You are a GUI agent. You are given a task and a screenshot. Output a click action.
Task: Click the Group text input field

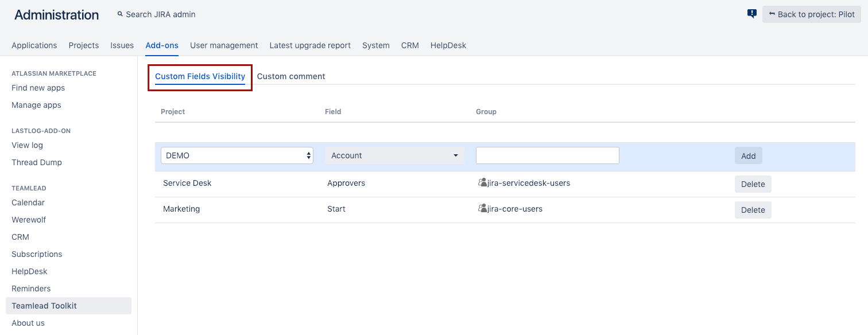pyautogui.click(x=547, y=155)
